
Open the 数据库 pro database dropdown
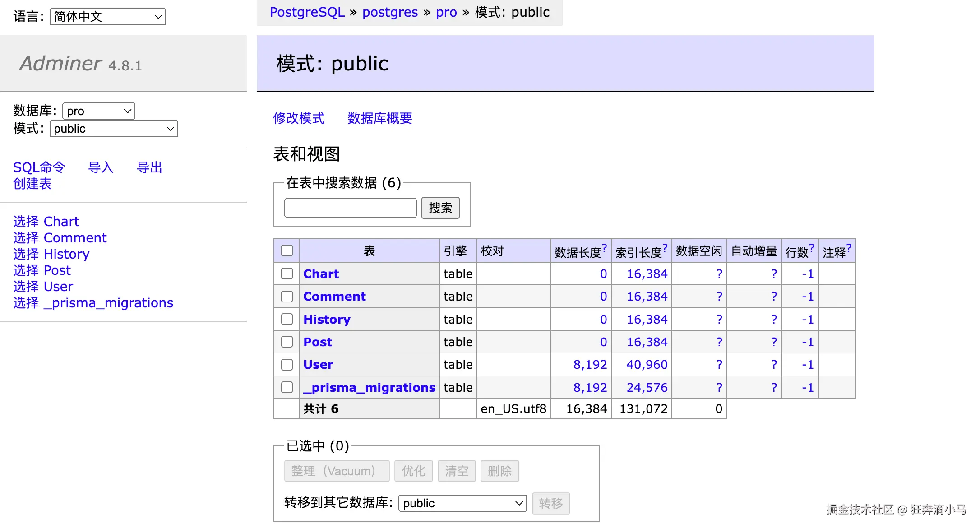(x=99, y=111)
